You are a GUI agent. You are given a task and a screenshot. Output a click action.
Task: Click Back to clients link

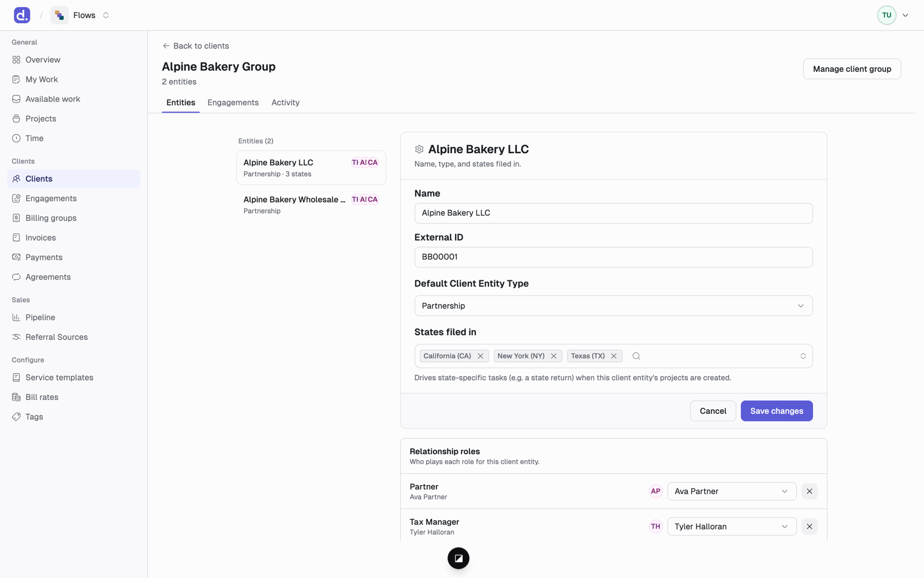(196, 46)
